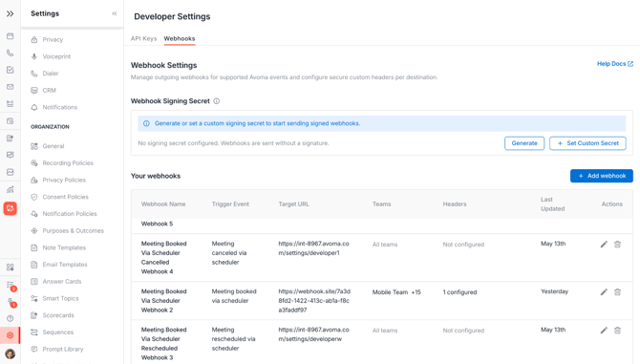
Task: Expand the left navigation rail with double chevron
Action: (x=11, y=13)
